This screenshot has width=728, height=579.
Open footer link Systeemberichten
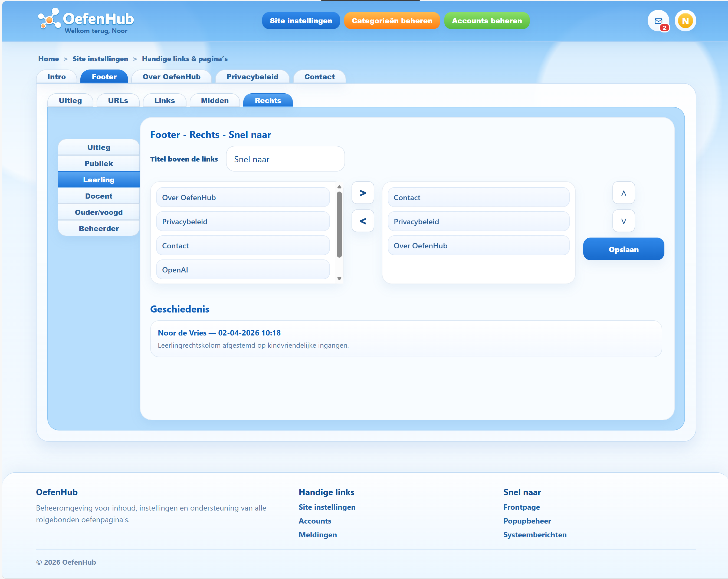[535, 535]
